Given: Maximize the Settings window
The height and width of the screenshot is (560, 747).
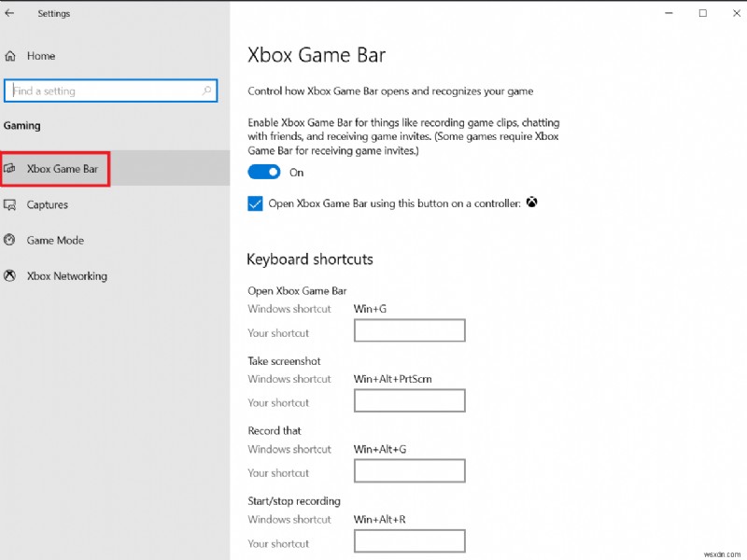Looking at the screenshot, I should [x=703, y=13].
